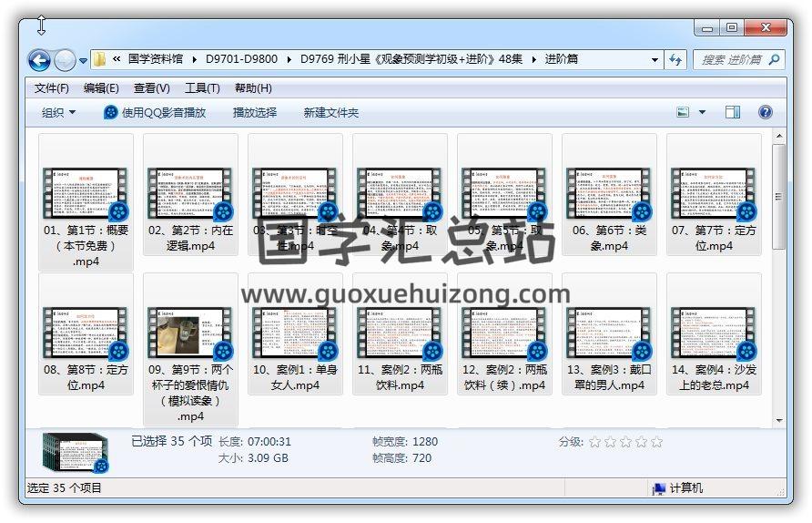This screenshot has height=523, width=812.
Task: Open the 工具(T) menu
Action: 202,88
